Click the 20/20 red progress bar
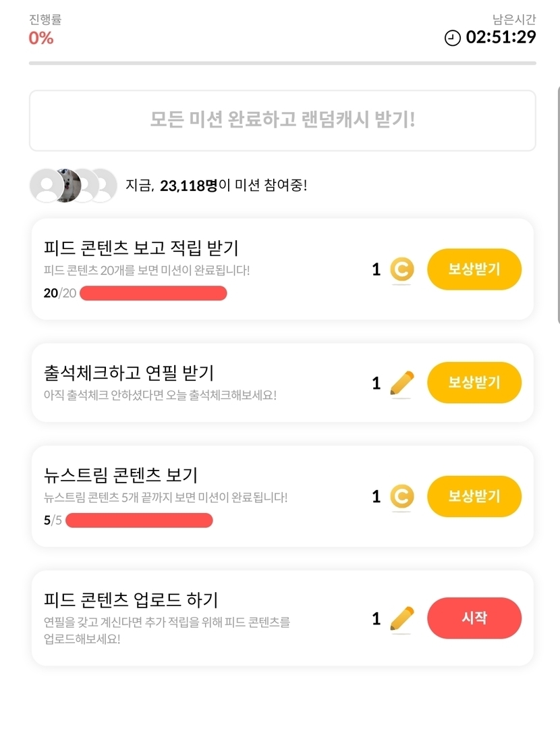 [x=153, y=293]
